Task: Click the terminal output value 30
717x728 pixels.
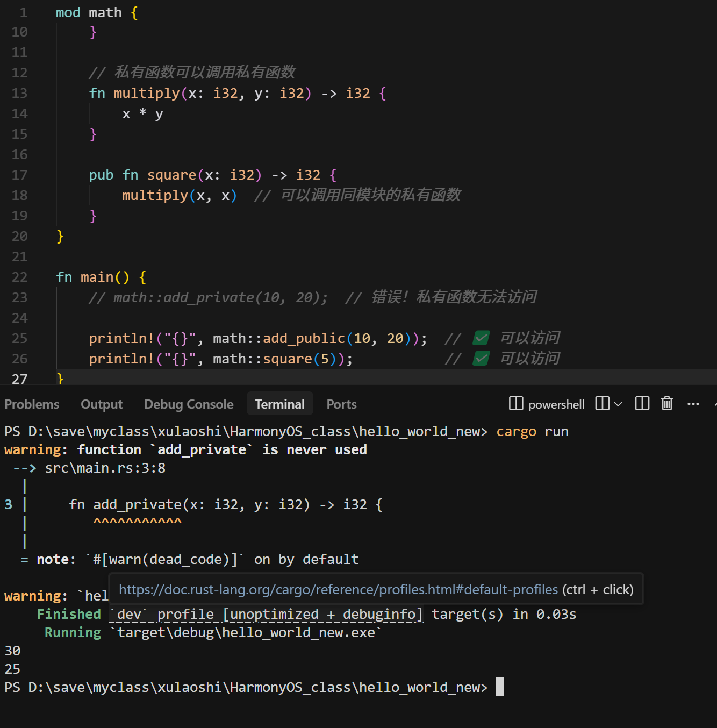Action: 12,651
